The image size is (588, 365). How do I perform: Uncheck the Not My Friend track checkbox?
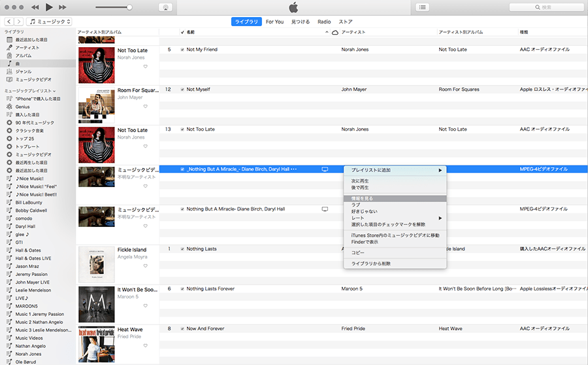(182, 50)
